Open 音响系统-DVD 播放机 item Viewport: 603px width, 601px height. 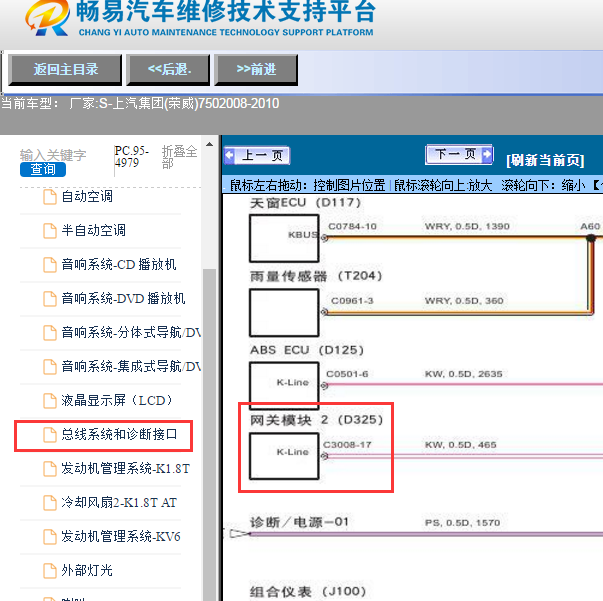coord(123,298)
